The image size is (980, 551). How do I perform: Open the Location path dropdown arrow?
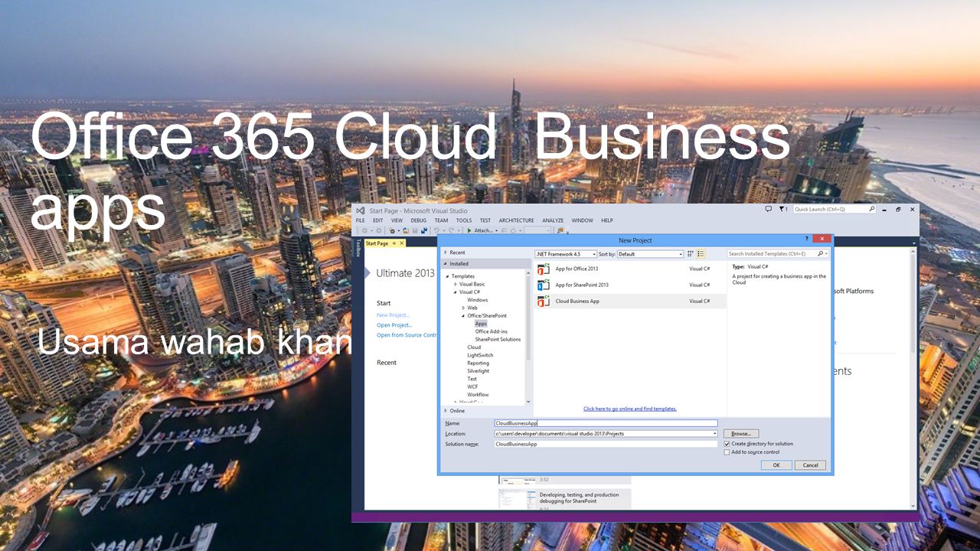point(714,434)
